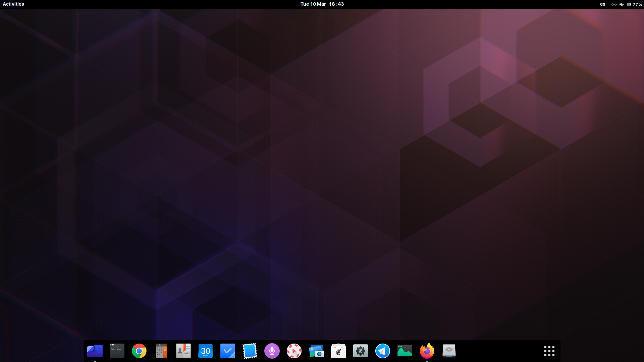Viewport: 644px width, 362px height.
Task: Open the 'es' keyboard layout menu
Action: tap(602, 4)
